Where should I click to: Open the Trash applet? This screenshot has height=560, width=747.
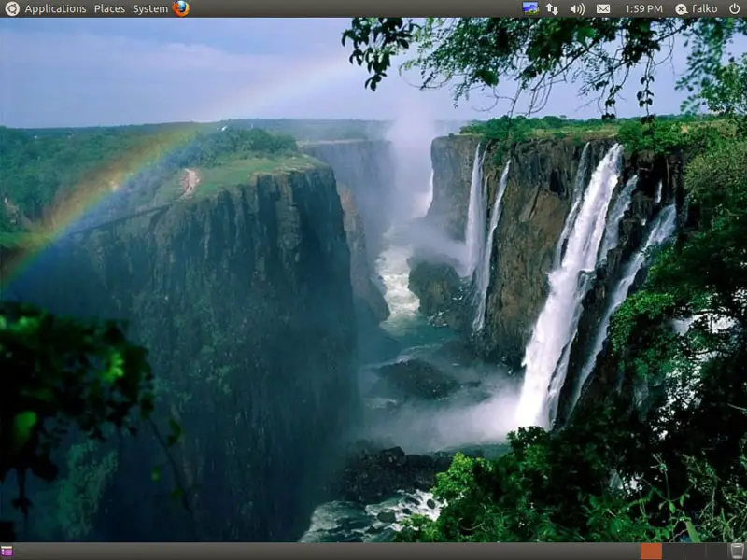(737, 552)
